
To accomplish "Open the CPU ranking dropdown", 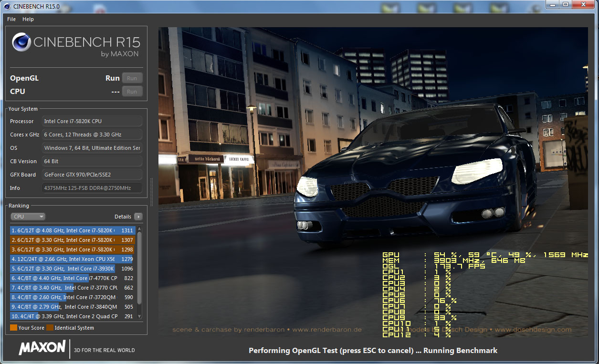I will 28,217.
